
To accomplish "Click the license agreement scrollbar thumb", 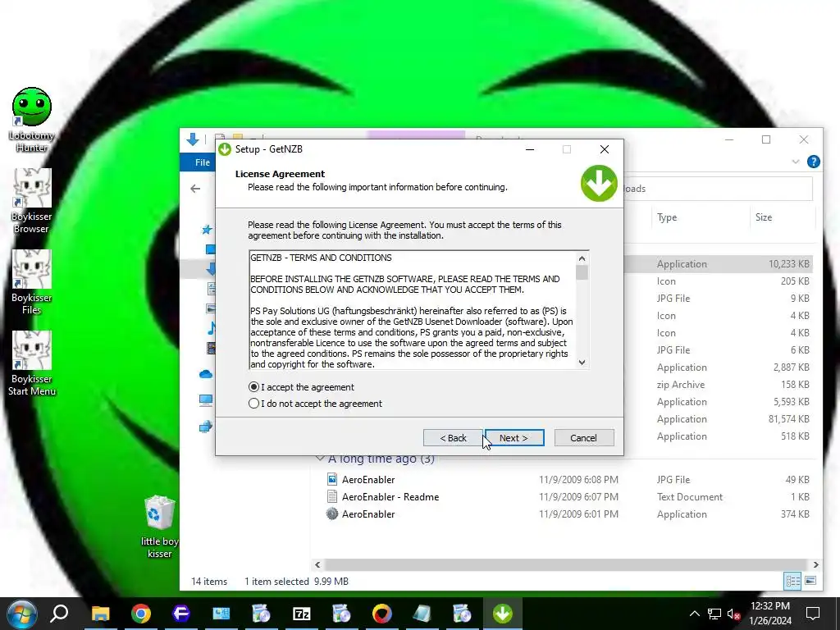I will coord(582,272).
